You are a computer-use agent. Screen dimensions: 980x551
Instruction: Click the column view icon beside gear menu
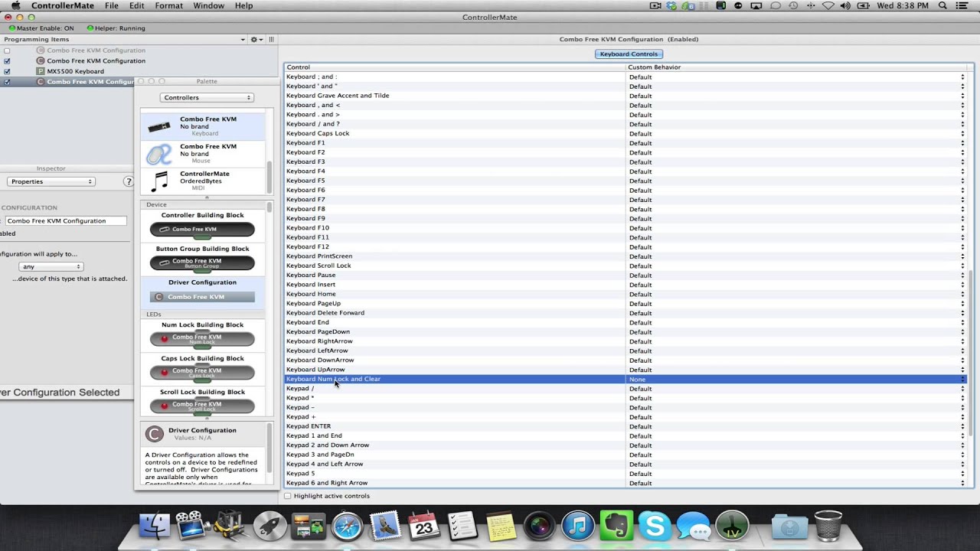point(271,39)
